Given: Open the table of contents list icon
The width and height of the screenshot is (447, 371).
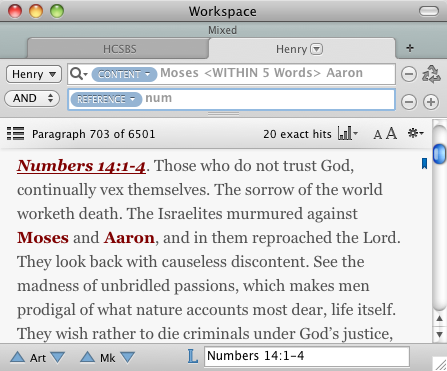Looking at the screenshot, I should point(15,134).
